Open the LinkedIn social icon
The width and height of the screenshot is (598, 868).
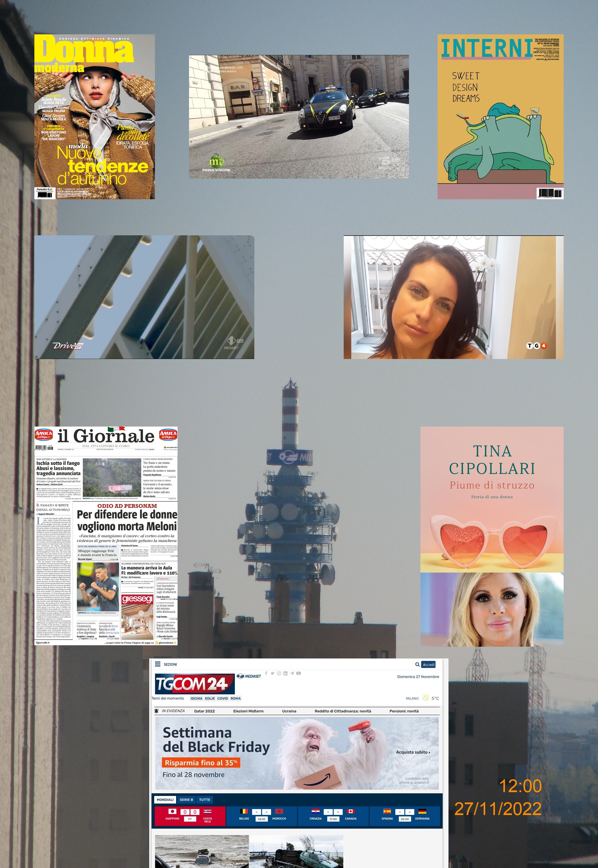tap(285, 673)
